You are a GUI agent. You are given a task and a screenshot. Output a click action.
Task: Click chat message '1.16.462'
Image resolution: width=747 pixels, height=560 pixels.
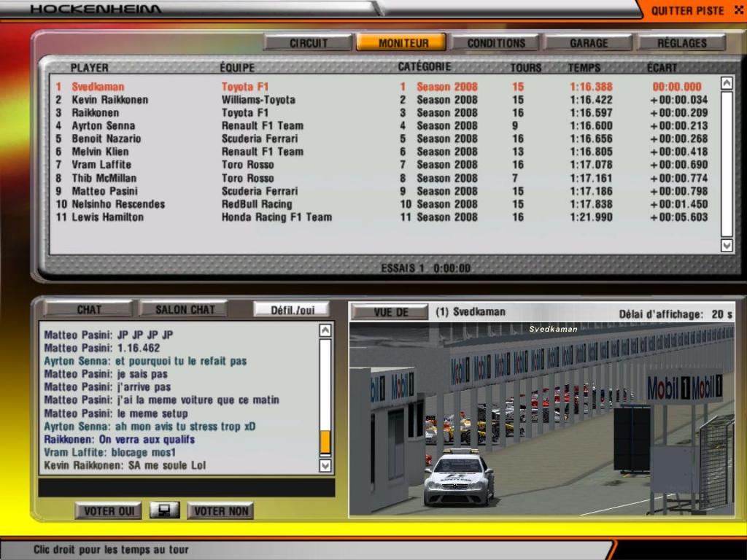[x=138, y=348]
